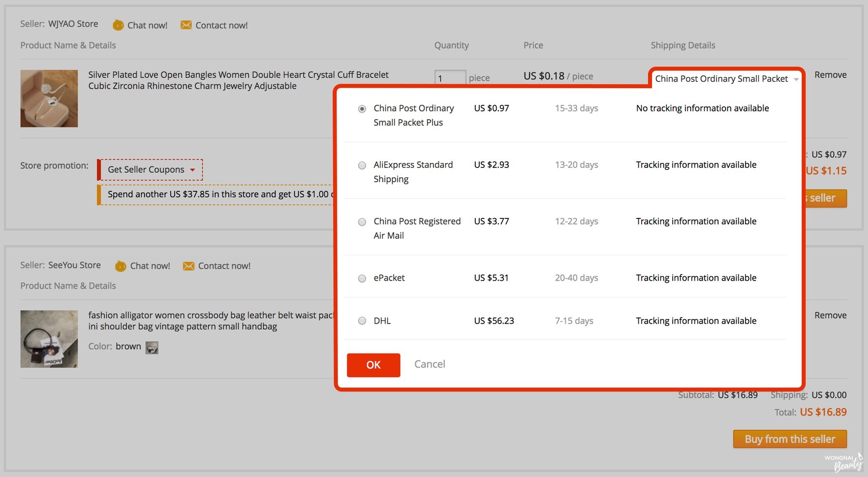Screen dimensions: 868x477
Task: Open the bracelet product thumbnail
Action: (49, 98)
